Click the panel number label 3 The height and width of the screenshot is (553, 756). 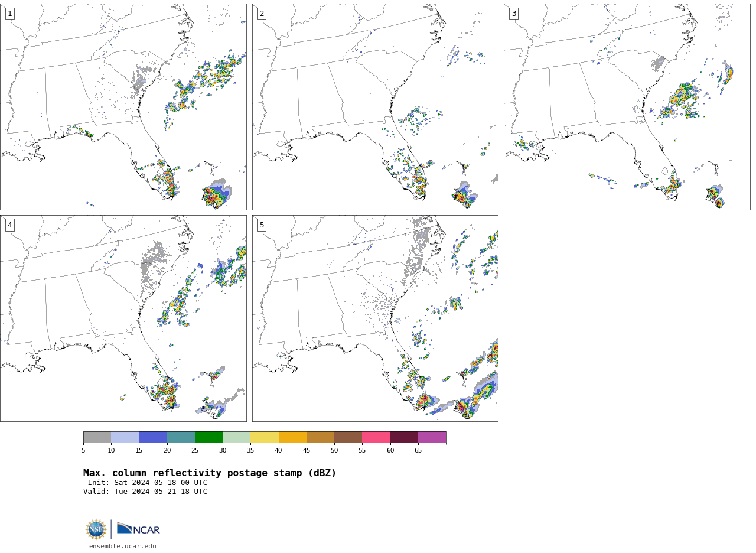click(513, 14)
